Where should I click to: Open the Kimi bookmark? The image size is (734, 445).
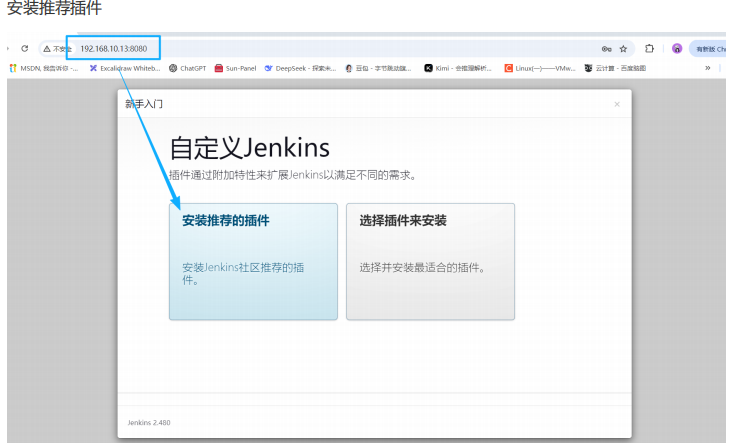(x=458, y=68)
